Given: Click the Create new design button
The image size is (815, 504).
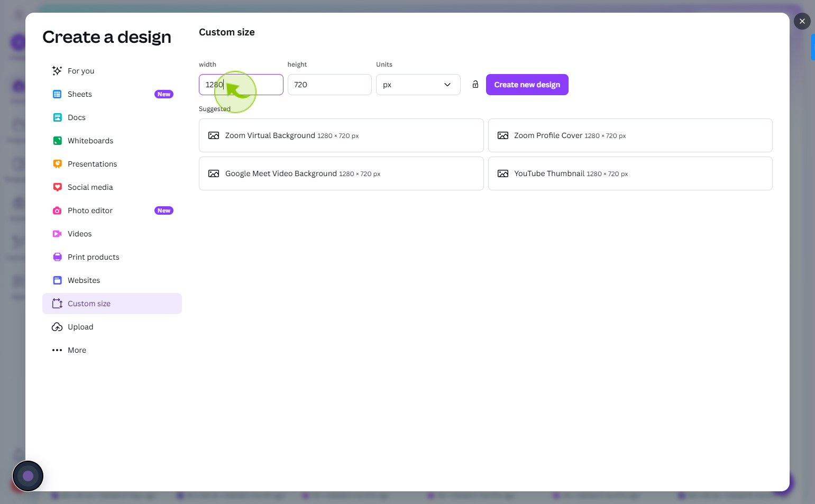Looking at the screenshot, I should [x=527, y=85].
